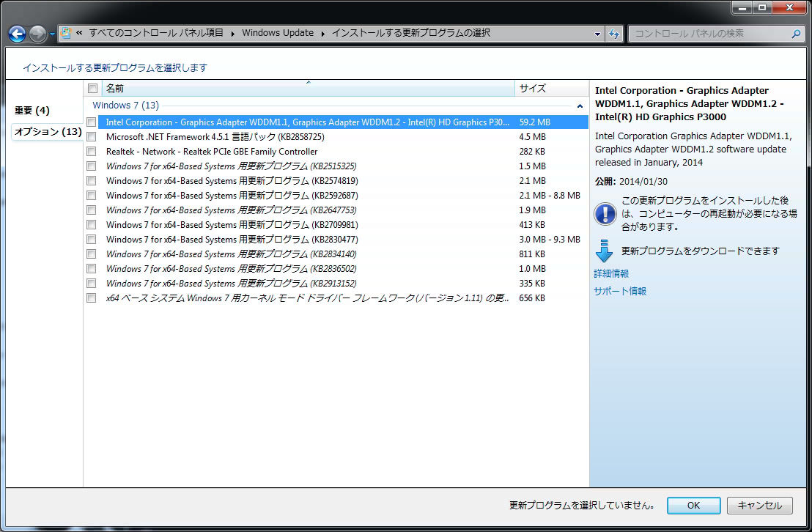
Task: Check update KB2836502 checkbox
Action: [92, 269]
